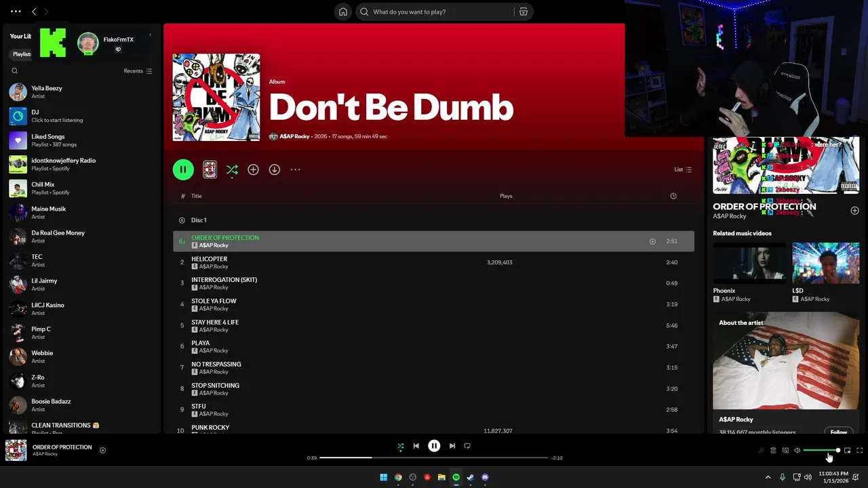Select INTERROGATION (SKIT) track row
Image resolution: width=868 pixels, height=488 pixels.
433,283
